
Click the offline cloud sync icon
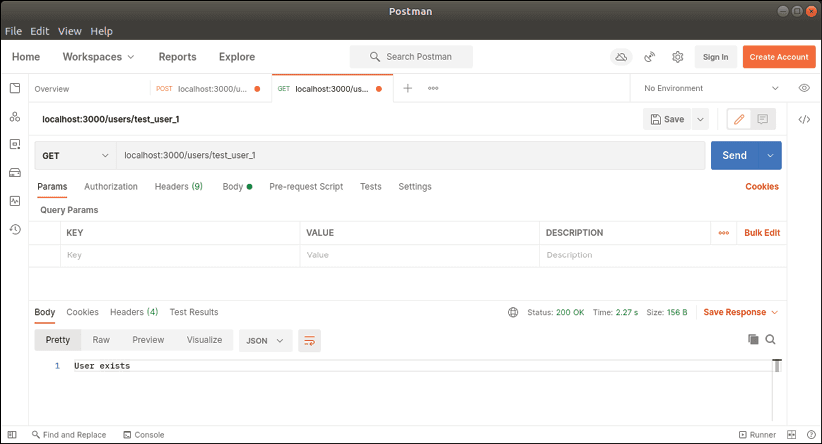tap(621, 57)
